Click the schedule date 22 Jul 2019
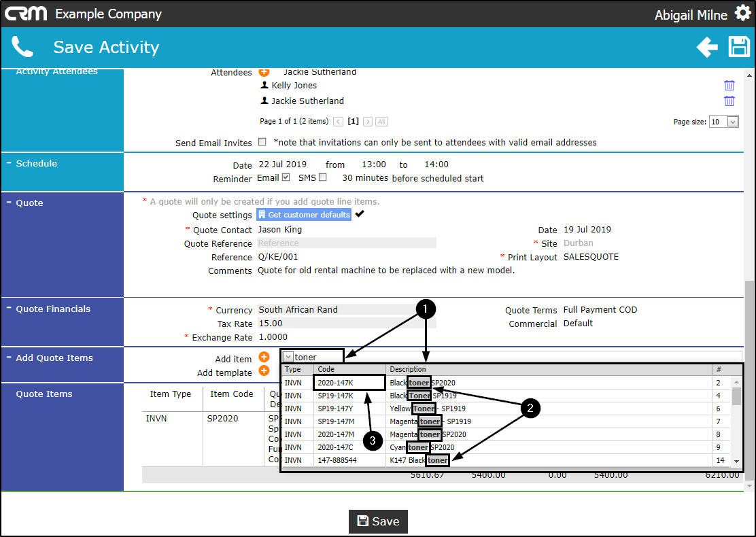 point(283,164)
